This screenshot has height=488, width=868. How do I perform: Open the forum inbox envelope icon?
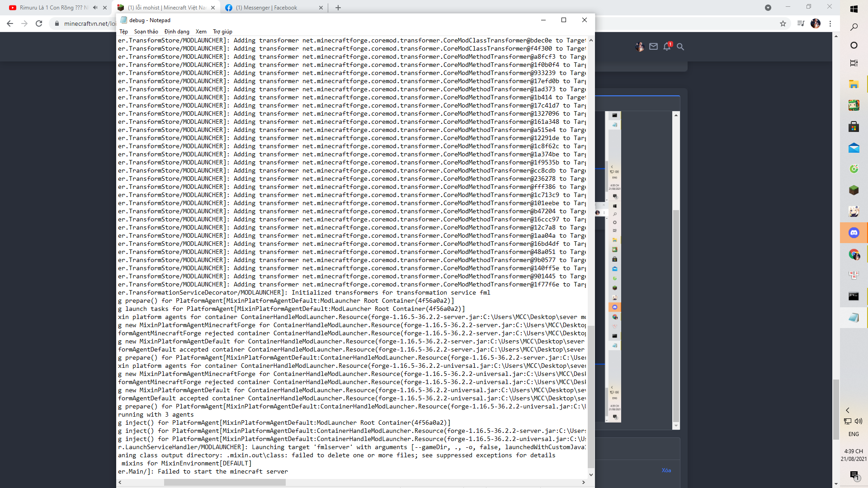point(653,47)
